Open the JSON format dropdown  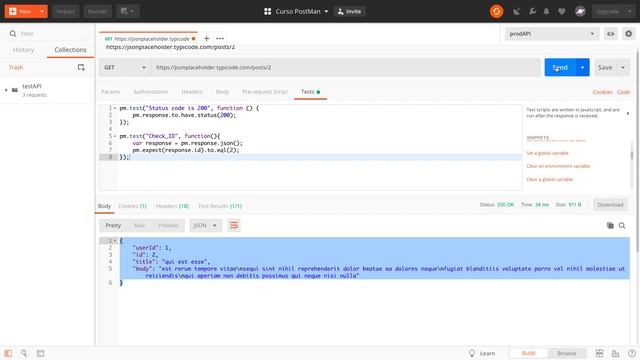tap(205, 225)
